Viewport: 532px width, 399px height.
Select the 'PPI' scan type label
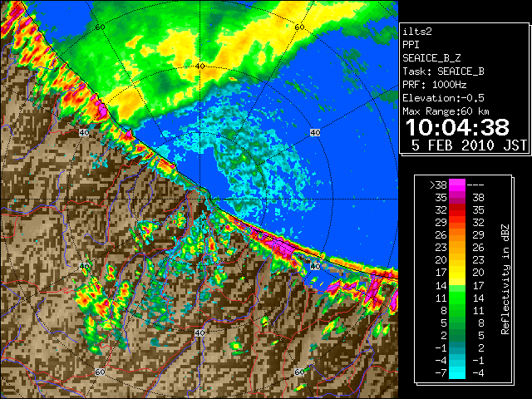tap(411, 45)
